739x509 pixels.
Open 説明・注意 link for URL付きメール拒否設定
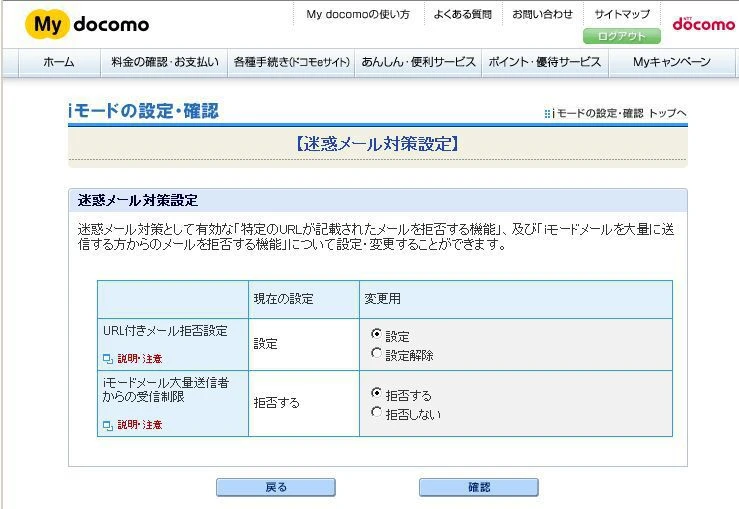(x=140, y=359)
